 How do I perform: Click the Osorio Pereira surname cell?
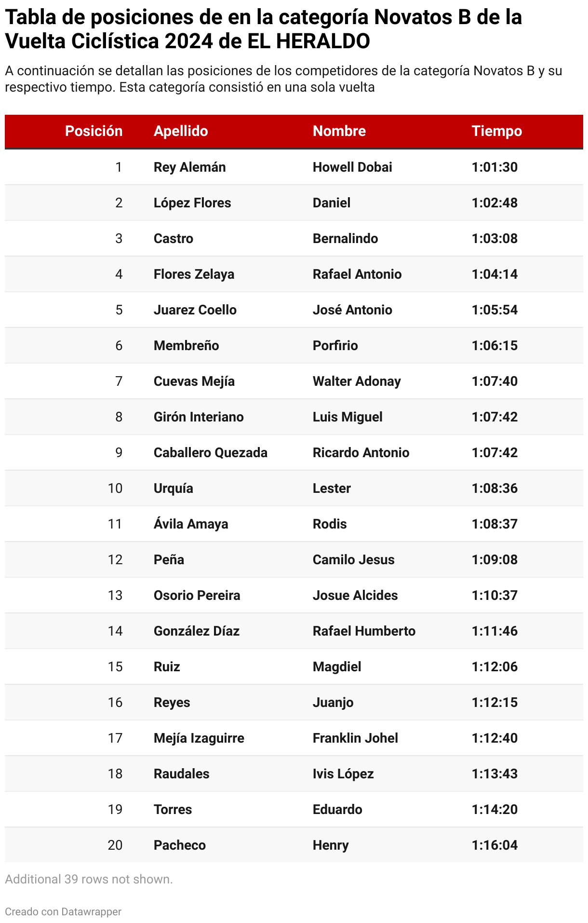coord(197,596)
